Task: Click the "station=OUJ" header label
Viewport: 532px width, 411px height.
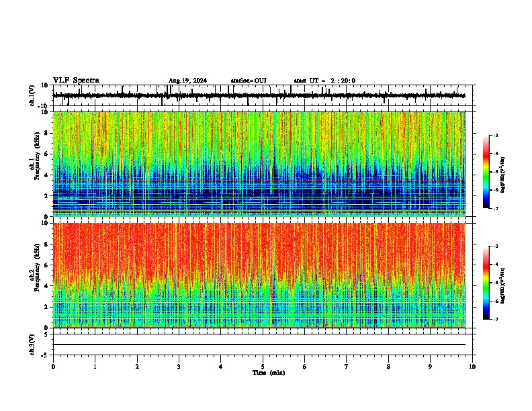Action: [249, 81]
